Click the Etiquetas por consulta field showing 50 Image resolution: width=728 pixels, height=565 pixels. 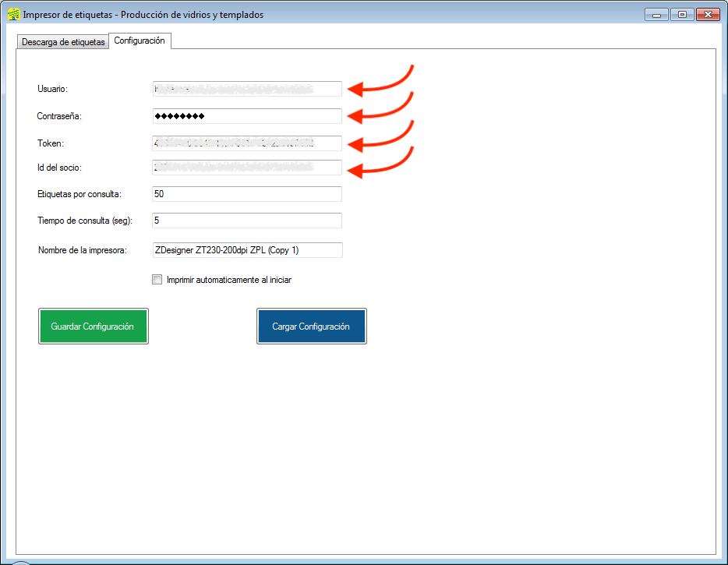pyautogui.click(x=247, y=194)
